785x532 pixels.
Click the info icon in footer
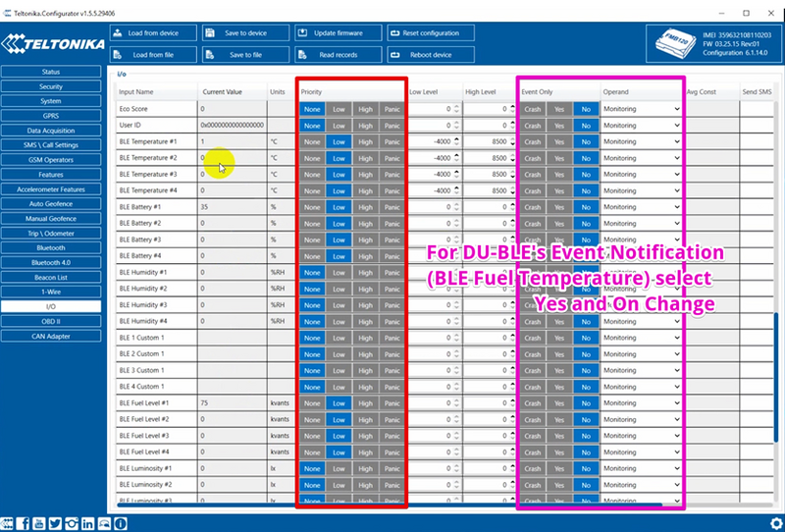[x=120, y=524]
